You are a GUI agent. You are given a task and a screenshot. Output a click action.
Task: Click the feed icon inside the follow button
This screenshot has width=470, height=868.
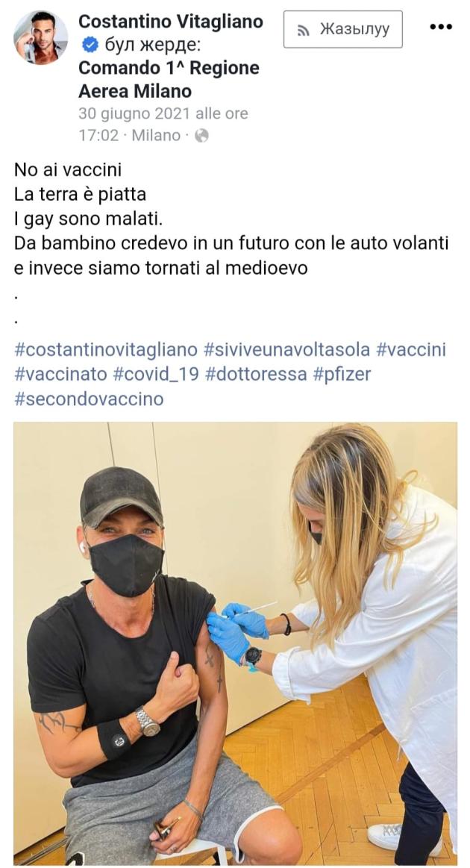point(304,30)
